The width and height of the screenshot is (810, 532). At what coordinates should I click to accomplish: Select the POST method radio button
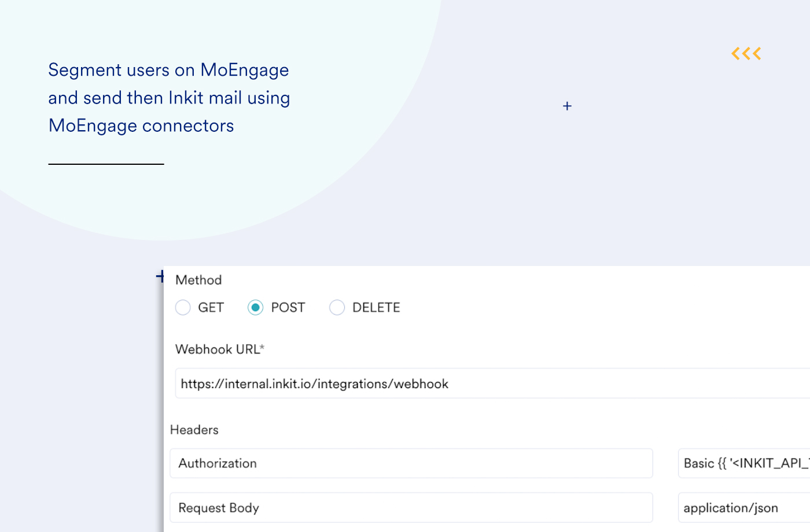point(255,308)
